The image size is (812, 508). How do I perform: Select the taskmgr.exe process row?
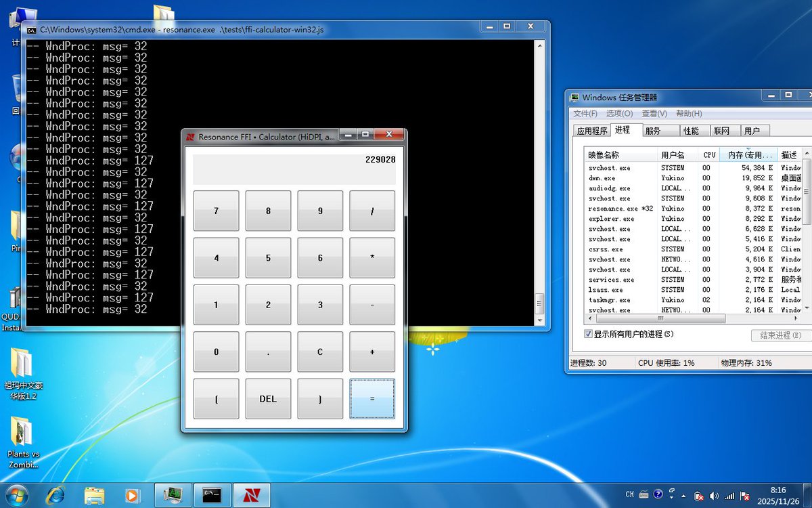coord(694,300)
